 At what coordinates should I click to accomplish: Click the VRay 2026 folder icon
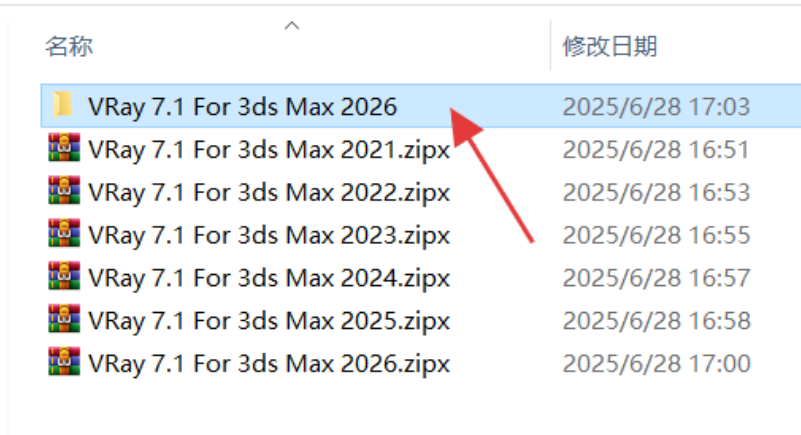(x=63, y=105)
